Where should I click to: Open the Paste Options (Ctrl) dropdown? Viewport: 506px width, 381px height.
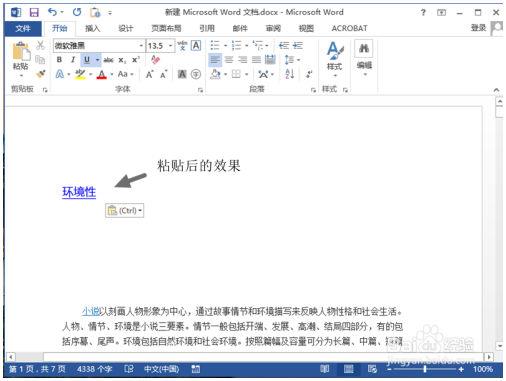click(x=125, y=211)
